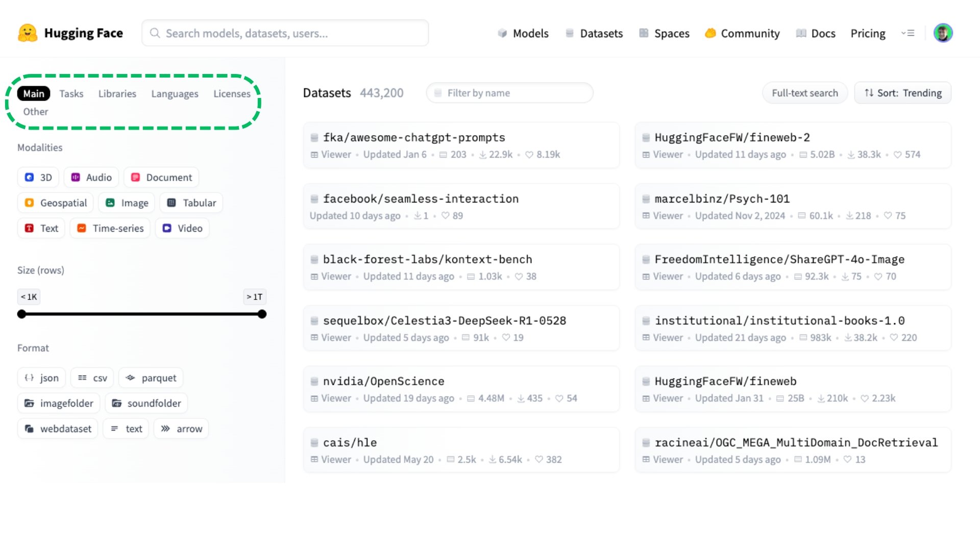Switch to the Languages filter tab
The image size is (980, 551).
(175, 93)
